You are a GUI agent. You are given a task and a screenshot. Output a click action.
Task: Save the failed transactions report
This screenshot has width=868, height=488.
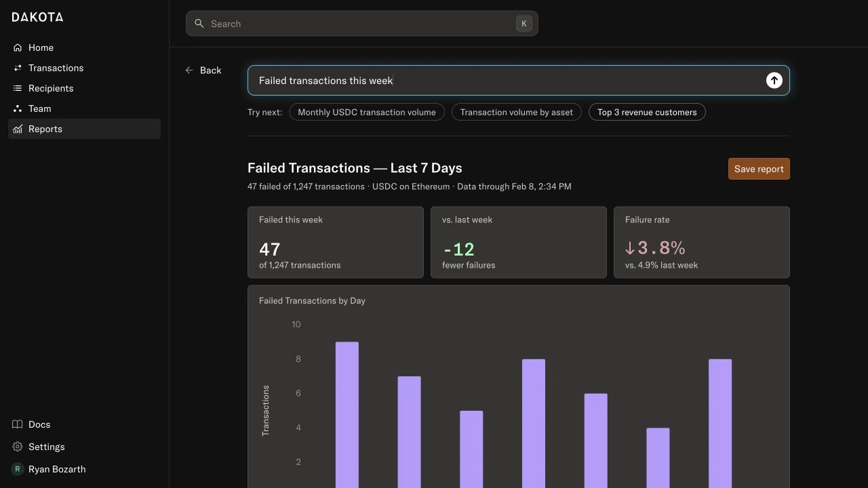pos(759,169)
